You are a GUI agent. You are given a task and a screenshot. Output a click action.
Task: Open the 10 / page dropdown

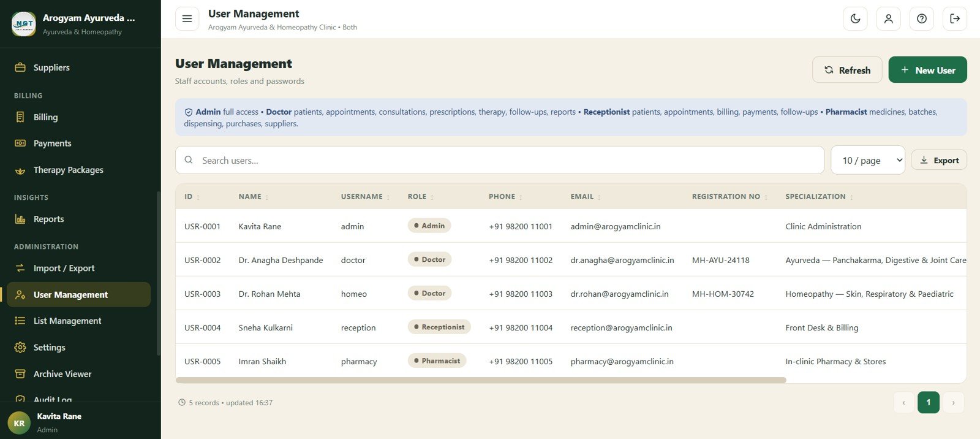tap(868, 160)
